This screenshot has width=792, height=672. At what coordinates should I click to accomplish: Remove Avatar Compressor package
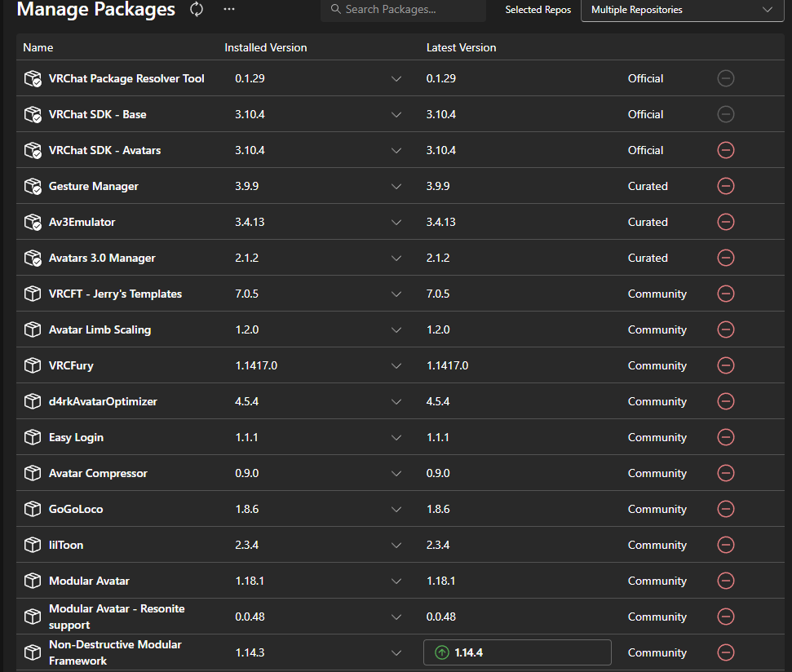726,472
